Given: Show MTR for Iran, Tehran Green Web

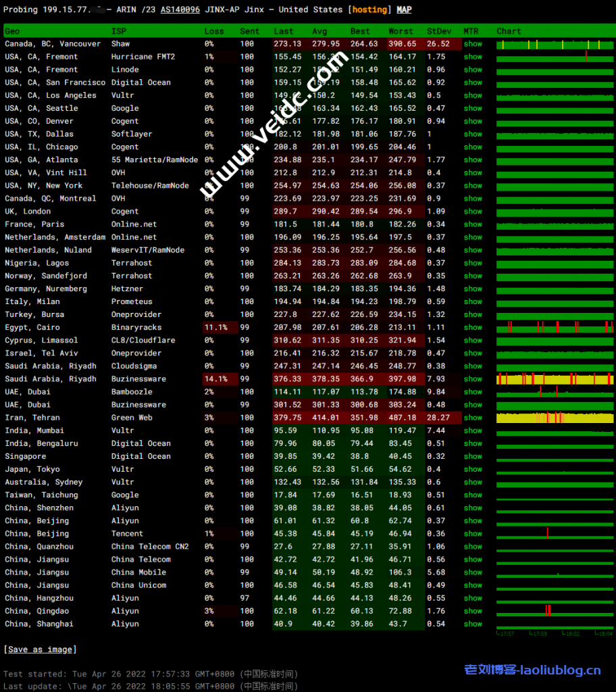Looking at the screenshot, I should (x=473, y=418).
